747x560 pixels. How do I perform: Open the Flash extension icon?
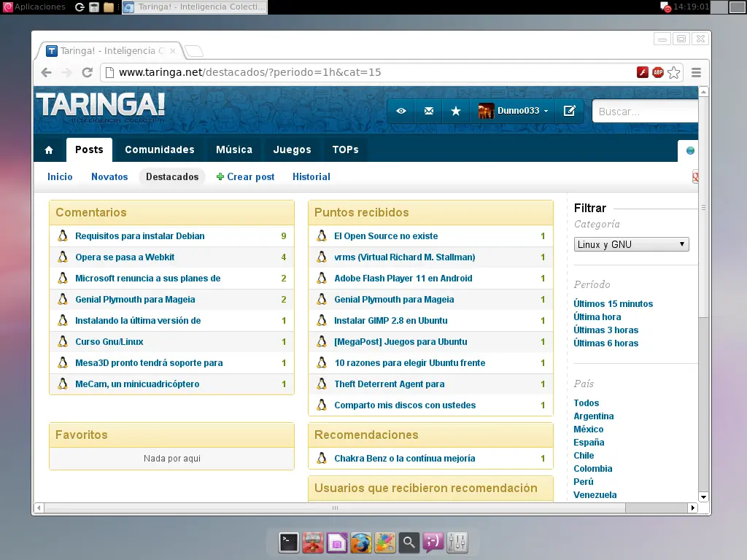click(x=642, y=72)
